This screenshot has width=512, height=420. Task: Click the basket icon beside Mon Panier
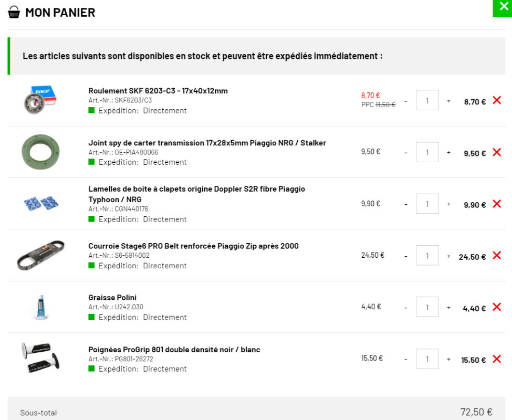click(x=14, y=13)
